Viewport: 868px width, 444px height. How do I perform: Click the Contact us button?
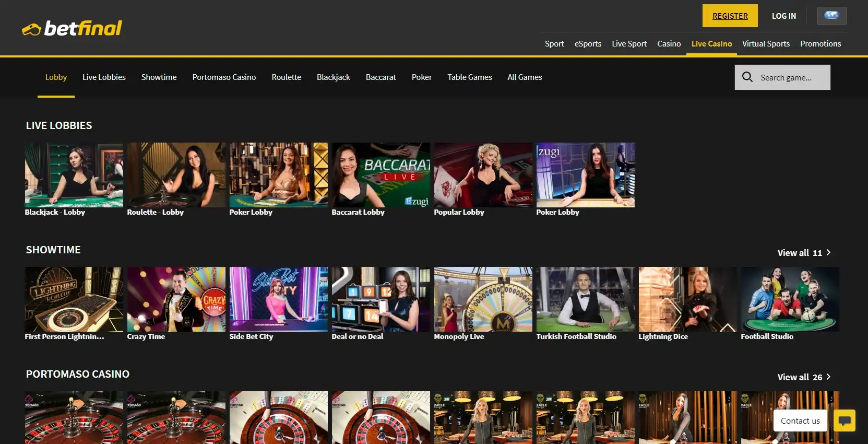point(800,420)
